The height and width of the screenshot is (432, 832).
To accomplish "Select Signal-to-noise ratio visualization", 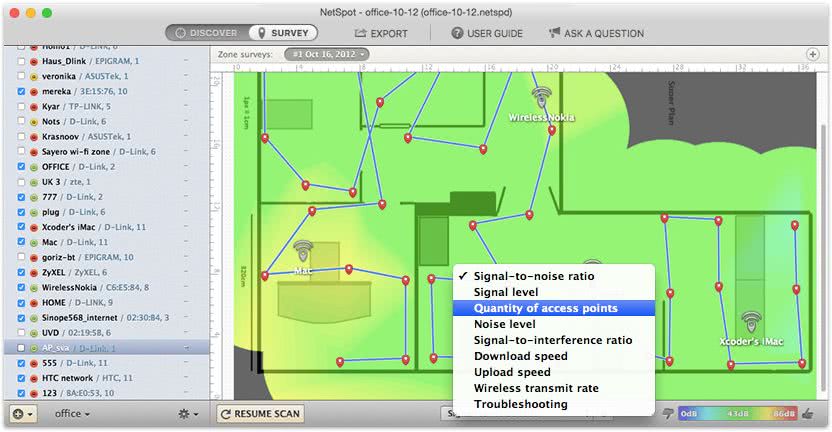I will (554, 276).
